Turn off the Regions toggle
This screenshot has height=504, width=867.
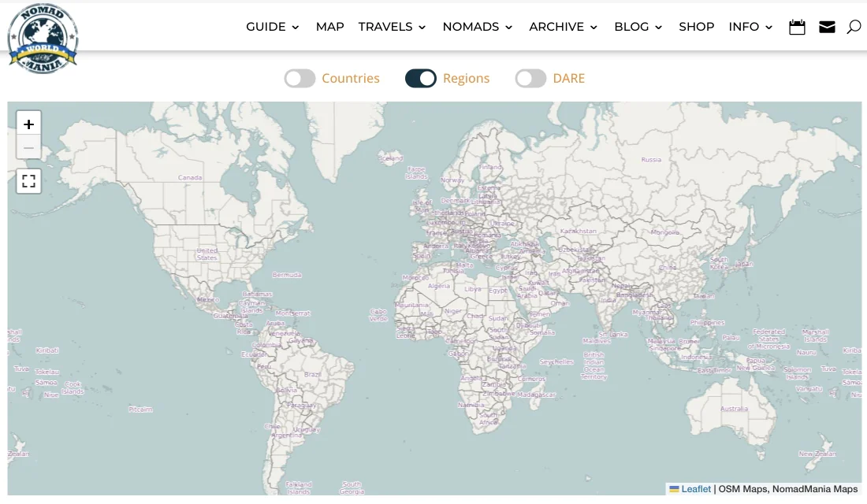(x=421, y=78)
